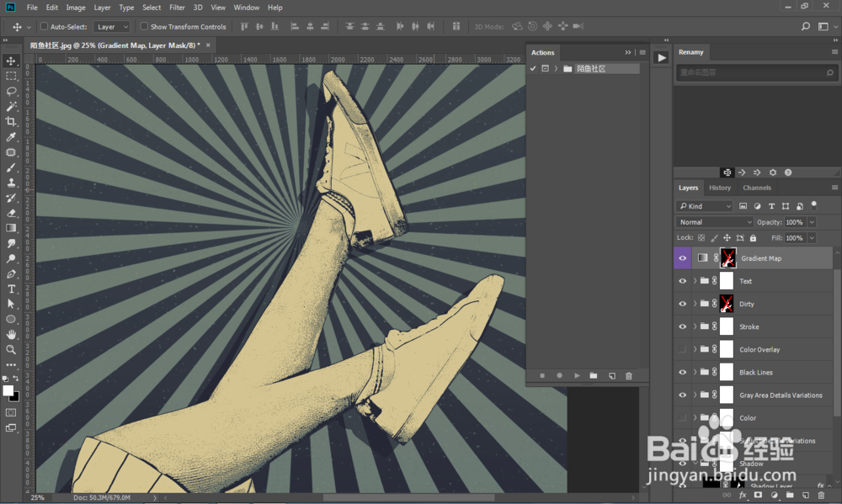Click the Gradient Map layer mask thumbnail
Screen dimensions: 842x504
(x=728, y=258)
